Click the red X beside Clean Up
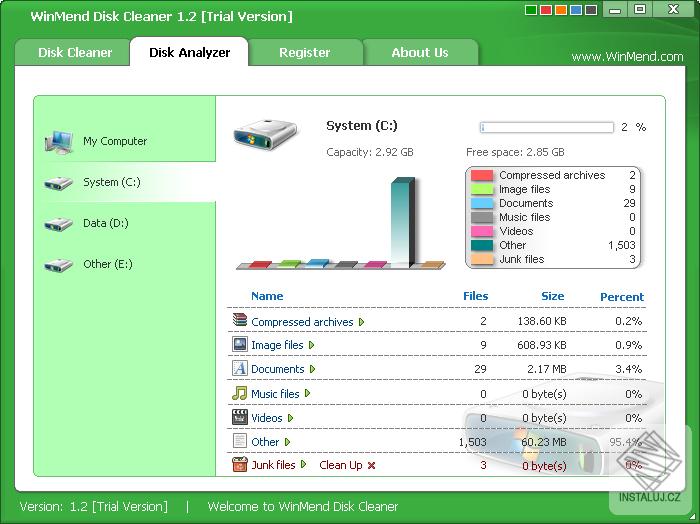 [x=371, y=466]
